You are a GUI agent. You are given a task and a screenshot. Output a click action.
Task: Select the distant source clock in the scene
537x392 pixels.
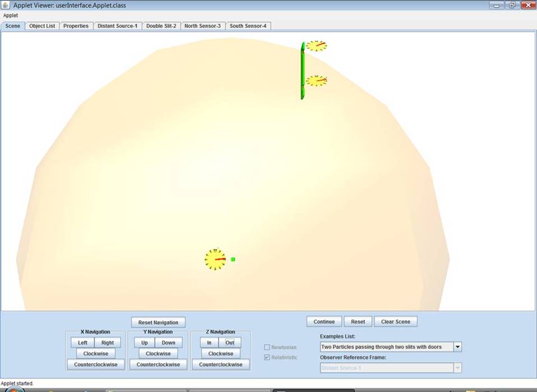[x=215, y=259]
